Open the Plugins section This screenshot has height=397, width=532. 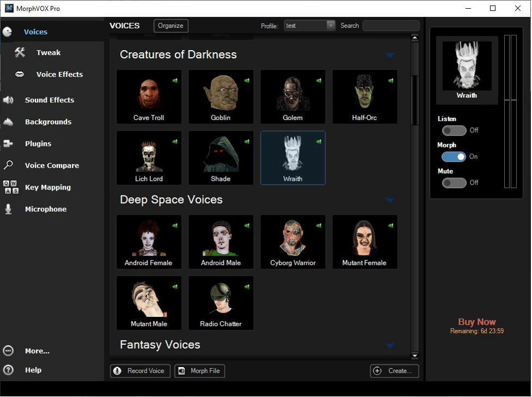tap(38, 143)
